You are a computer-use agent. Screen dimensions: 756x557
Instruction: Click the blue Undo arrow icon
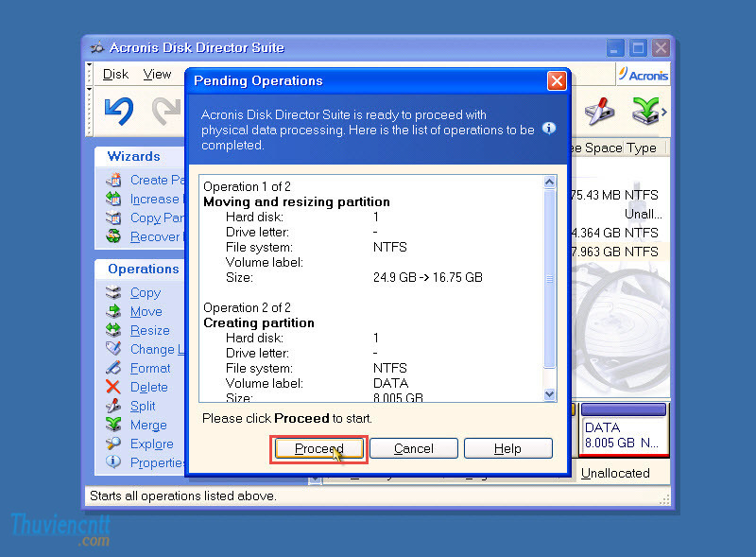[119, 112]
